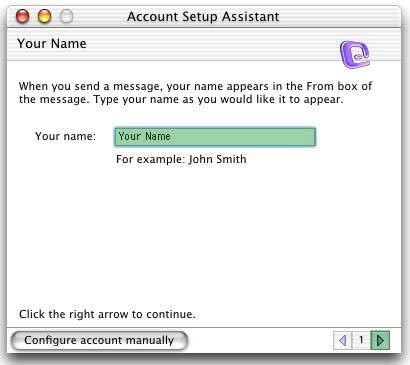410x365 pixels.
Task: Click the page number 1 indicator
Action: coord(361,340)
